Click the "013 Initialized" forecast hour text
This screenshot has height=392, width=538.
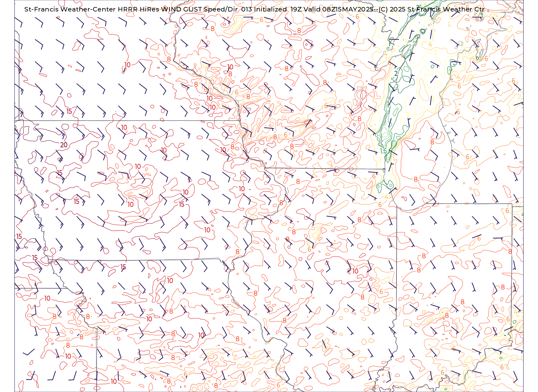(264, 9)
